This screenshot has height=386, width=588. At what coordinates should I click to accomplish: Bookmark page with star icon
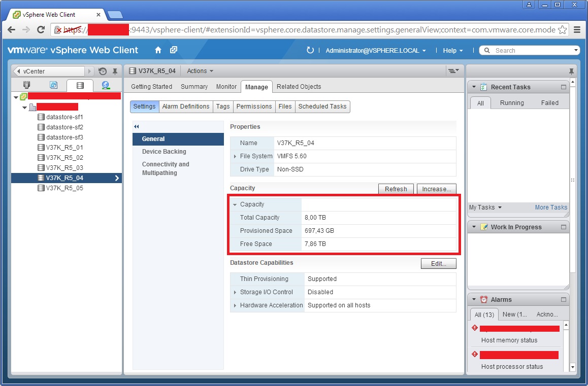(562, 29)
